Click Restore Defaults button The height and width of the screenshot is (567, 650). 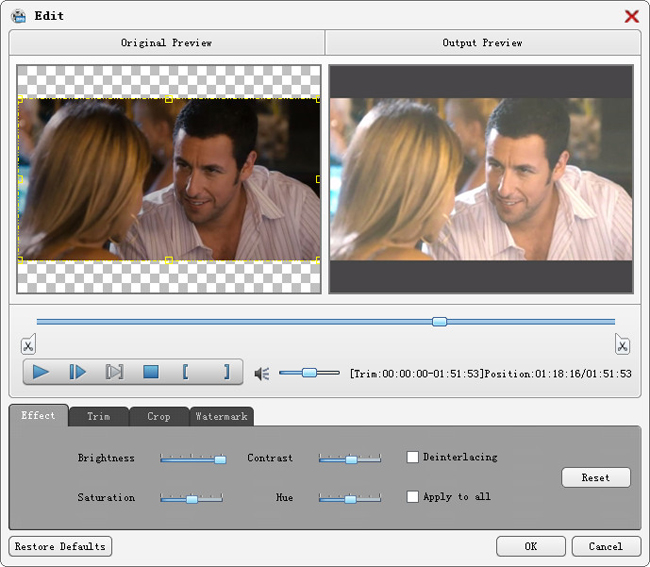coord(60,546)
